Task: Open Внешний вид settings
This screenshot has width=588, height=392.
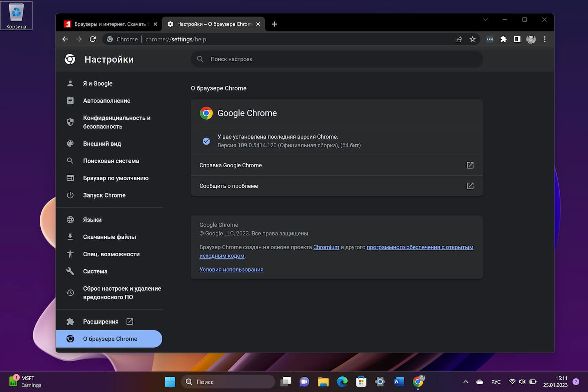Action: click(109, 143)
